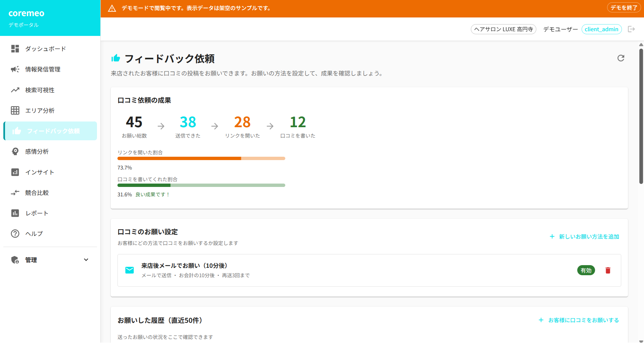Click the 良い成果です！ text
This screenshot has width=644, height=344.
point(153,194)
